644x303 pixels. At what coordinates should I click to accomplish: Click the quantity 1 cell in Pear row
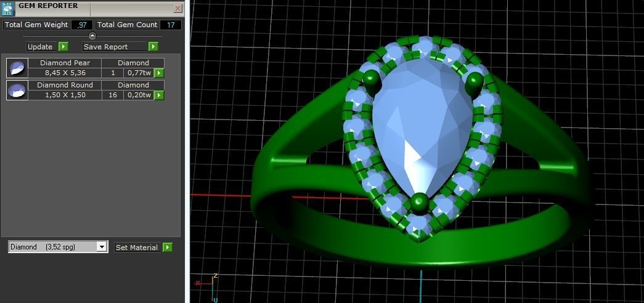coord(113,73)
